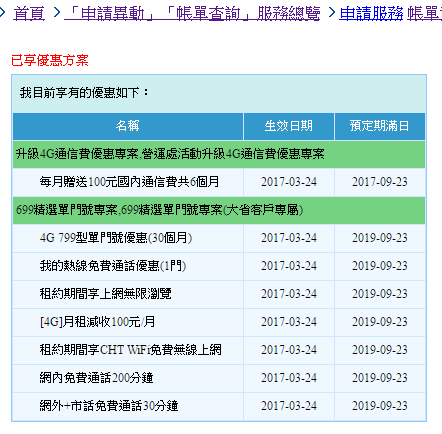Select 4G 799型單門號優惠(30個月) row name
The width and height of the screenshot is (442, 434).
click(x=116, y=238)
